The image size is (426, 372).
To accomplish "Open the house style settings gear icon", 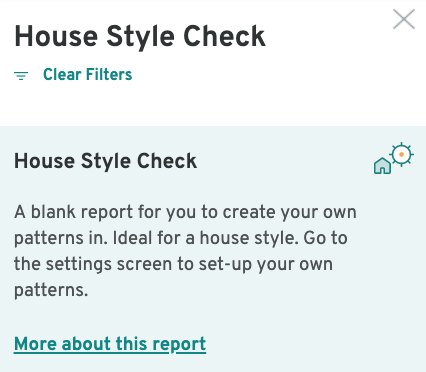I will (401, 154).
